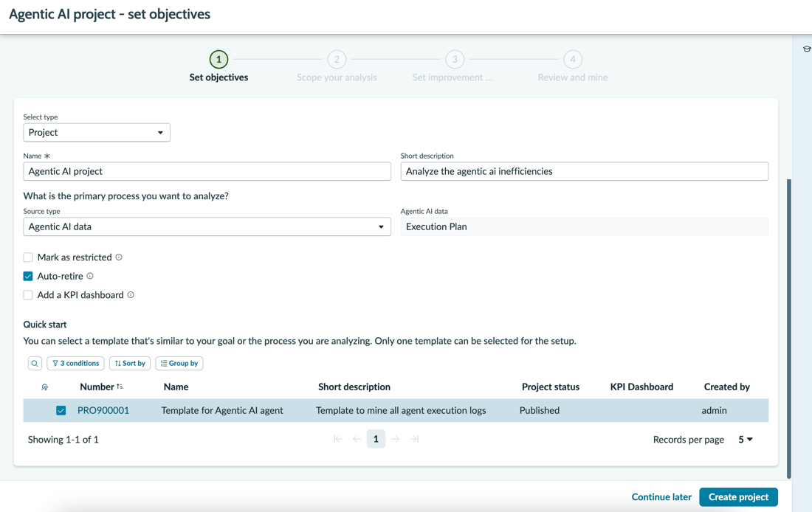Tick the Add a KPI dashboard checkbox
812x512 pixels.
tap(28, 295)
